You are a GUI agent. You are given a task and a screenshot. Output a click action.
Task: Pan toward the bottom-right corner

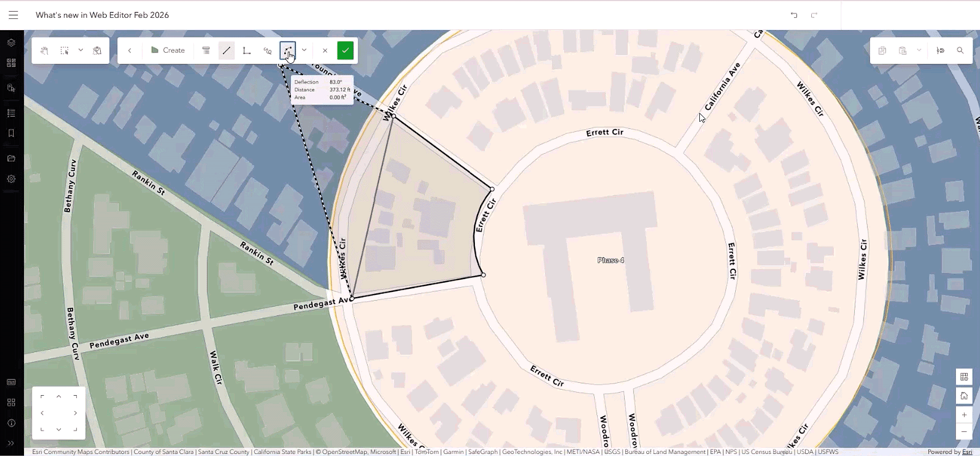click(x=75, y=429)
